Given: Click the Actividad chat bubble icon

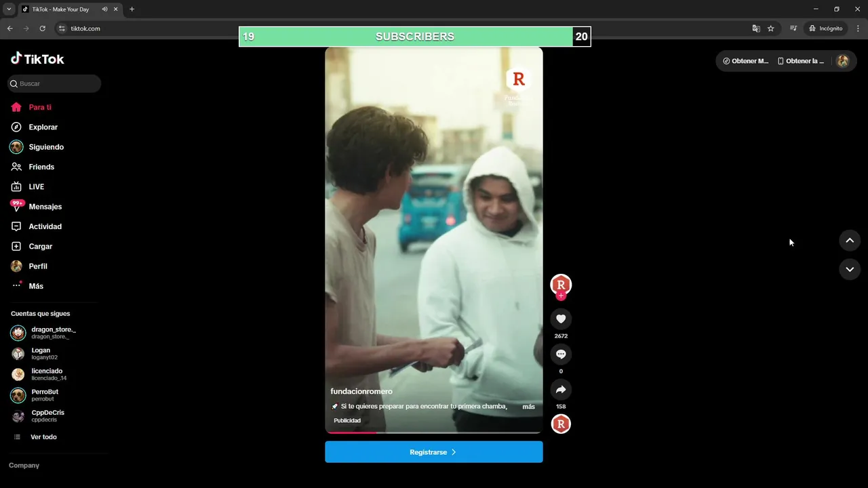Looking at the screenshot, I should tap(16, 226).
